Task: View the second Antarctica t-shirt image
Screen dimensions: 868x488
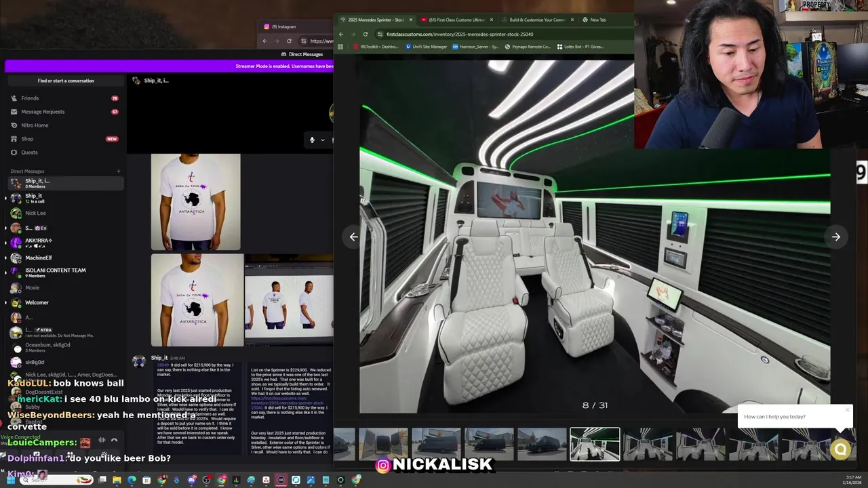Action: click(197, 301)
